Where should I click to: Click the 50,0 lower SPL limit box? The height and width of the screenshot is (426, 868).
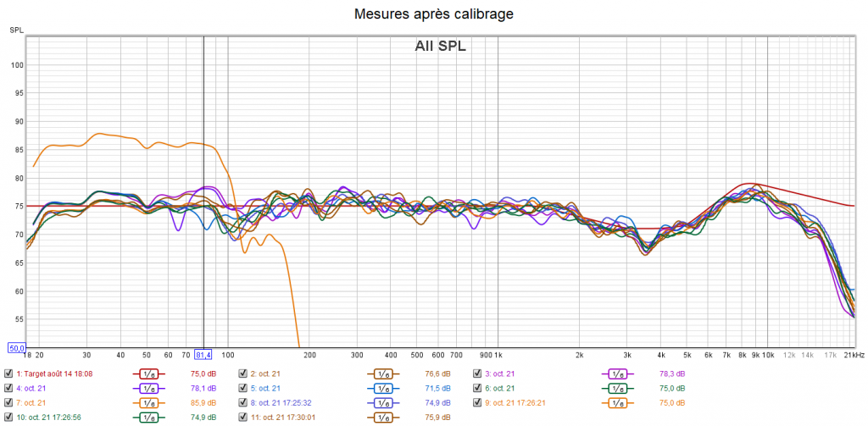(15, 347)
